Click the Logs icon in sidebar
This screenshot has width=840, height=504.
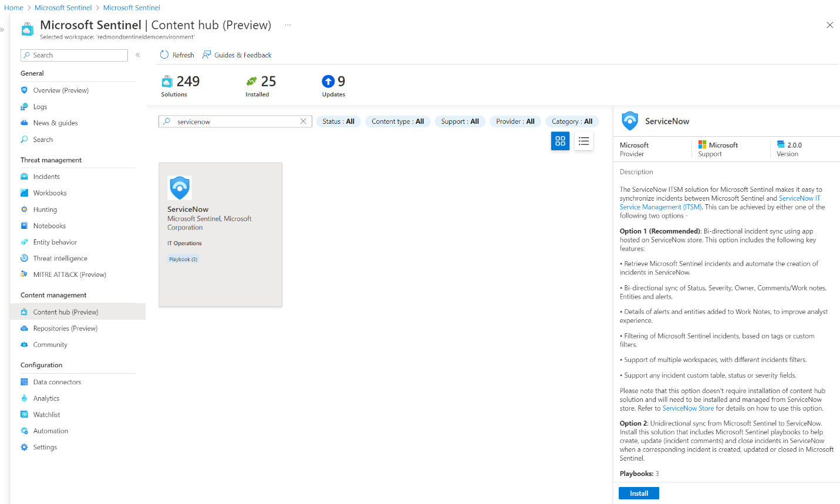pos(24,107)
